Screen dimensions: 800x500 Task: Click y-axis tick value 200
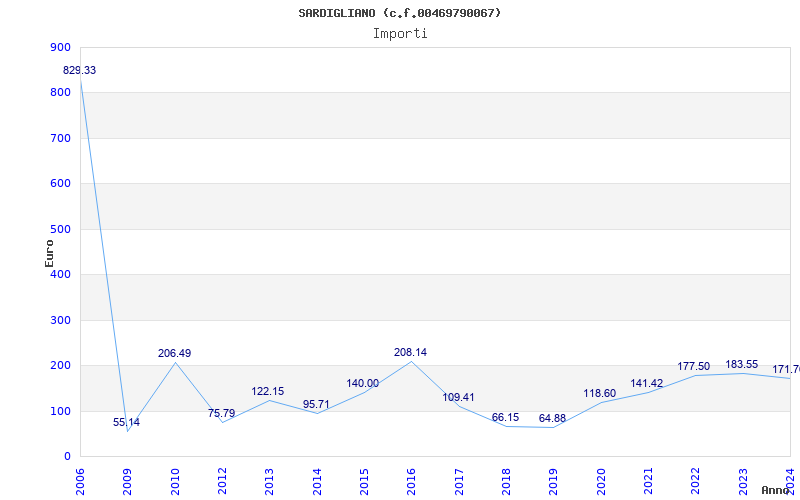(61, 366)
